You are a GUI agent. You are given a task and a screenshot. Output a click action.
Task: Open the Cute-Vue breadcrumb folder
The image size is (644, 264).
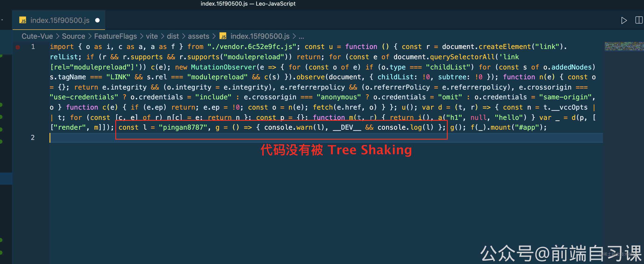(x=37, y=36)
